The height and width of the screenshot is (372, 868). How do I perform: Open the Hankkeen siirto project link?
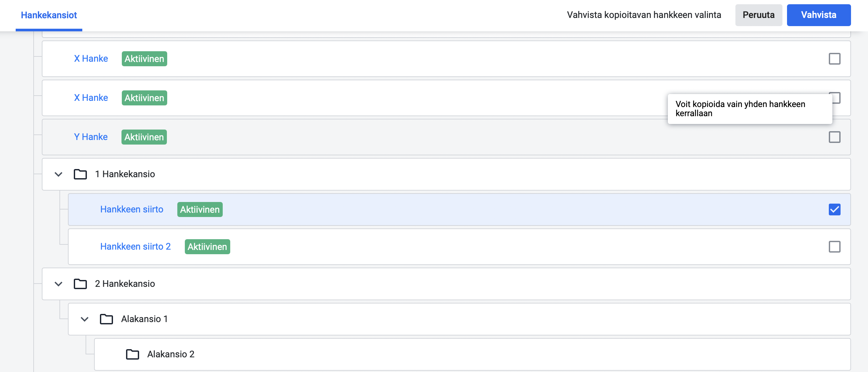coord(132,209)
